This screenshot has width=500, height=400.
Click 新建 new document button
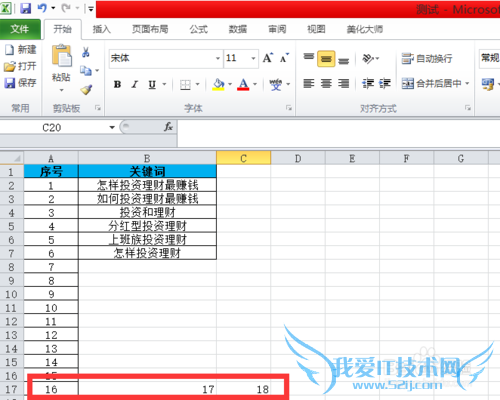click(x=21, y=50)
